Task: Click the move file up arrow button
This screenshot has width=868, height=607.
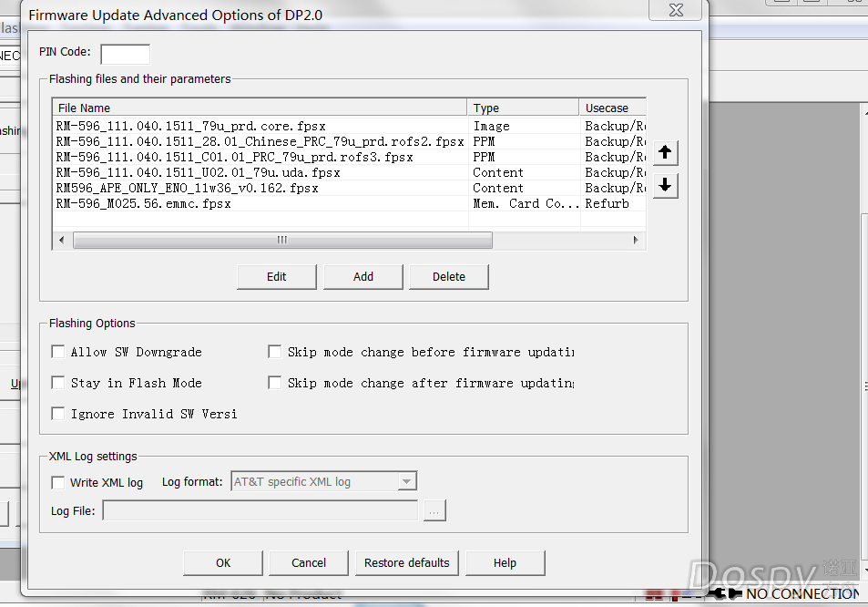Action: 665,152
